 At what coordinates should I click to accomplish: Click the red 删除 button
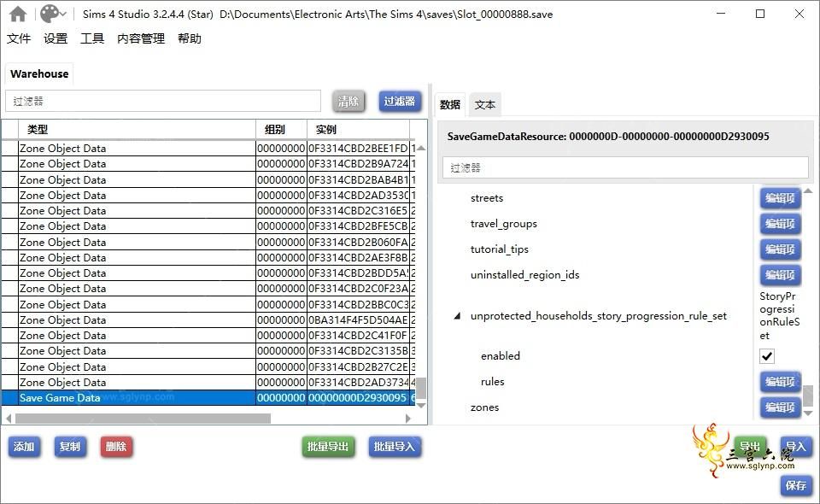(116, 447)
